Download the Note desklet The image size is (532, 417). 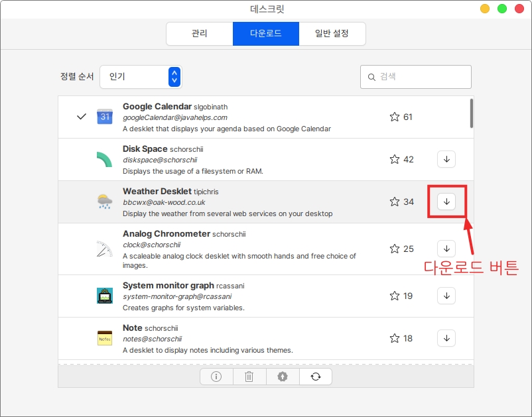(x=446, y=338)
